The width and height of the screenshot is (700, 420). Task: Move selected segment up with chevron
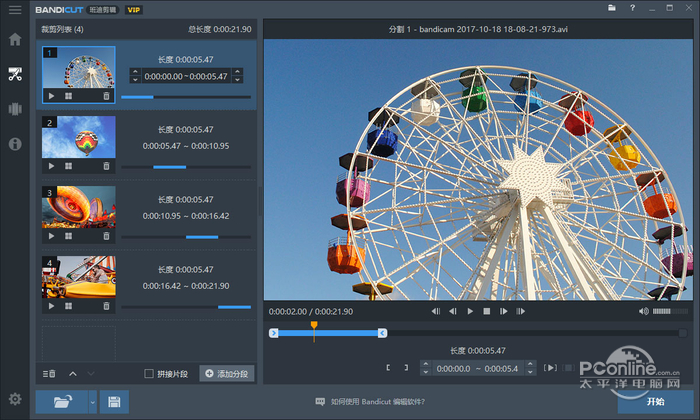pyautogui.click(x=72, y=374)
